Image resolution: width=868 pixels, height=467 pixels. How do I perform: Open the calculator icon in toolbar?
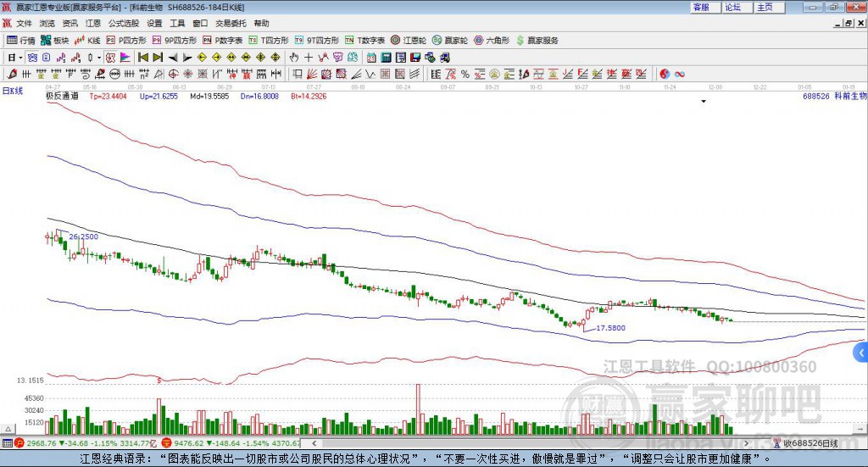386,58
